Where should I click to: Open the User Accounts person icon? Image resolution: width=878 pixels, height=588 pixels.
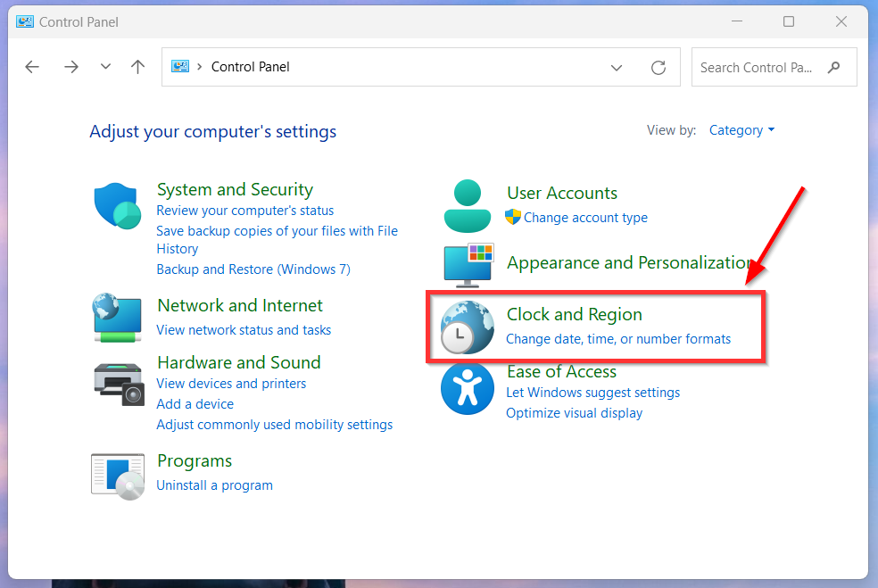[467, 206]
